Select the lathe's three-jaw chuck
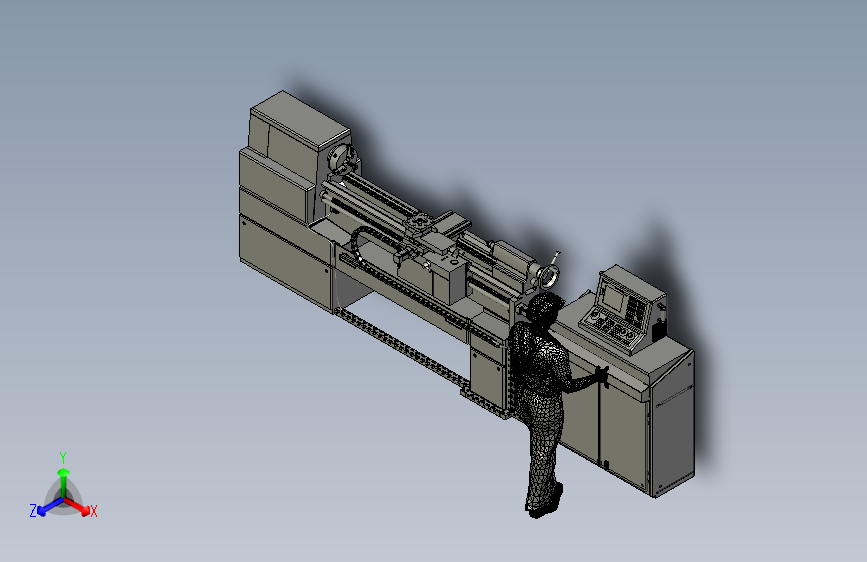The height and width of the screenshot is (562, 867). tap(341, 157)
